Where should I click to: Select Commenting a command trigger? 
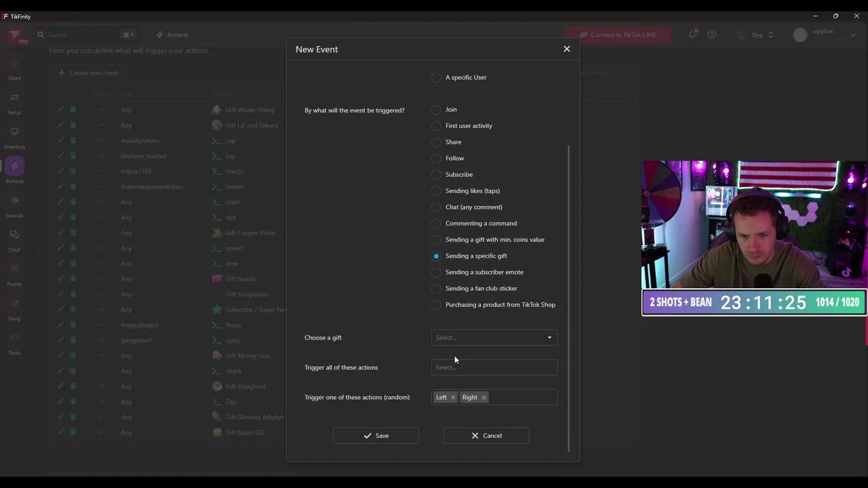(x=436, y=224)
